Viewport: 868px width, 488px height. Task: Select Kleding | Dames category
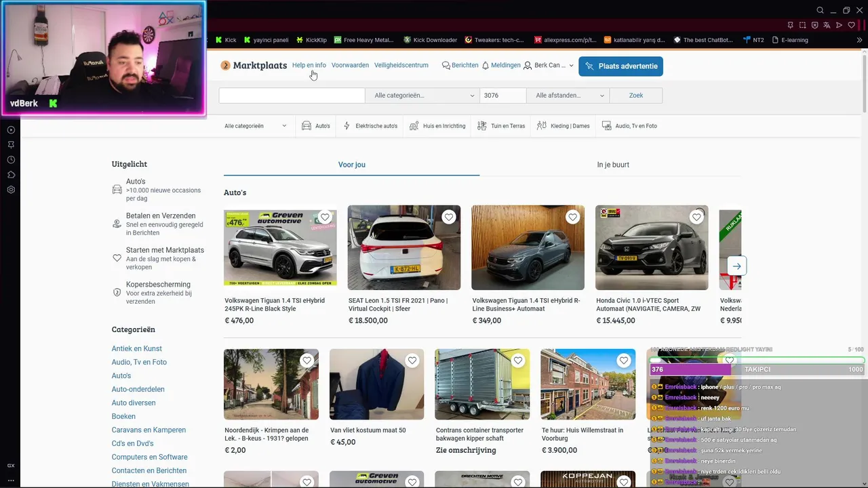563,126
